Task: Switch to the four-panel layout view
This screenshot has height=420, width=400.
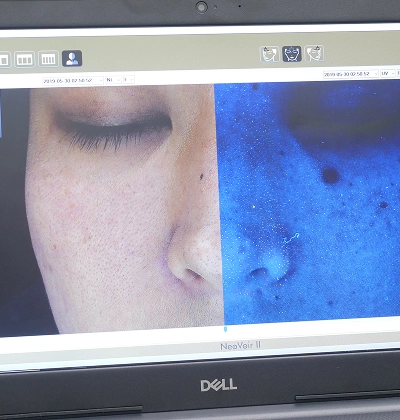Action: tap(48, 59)
